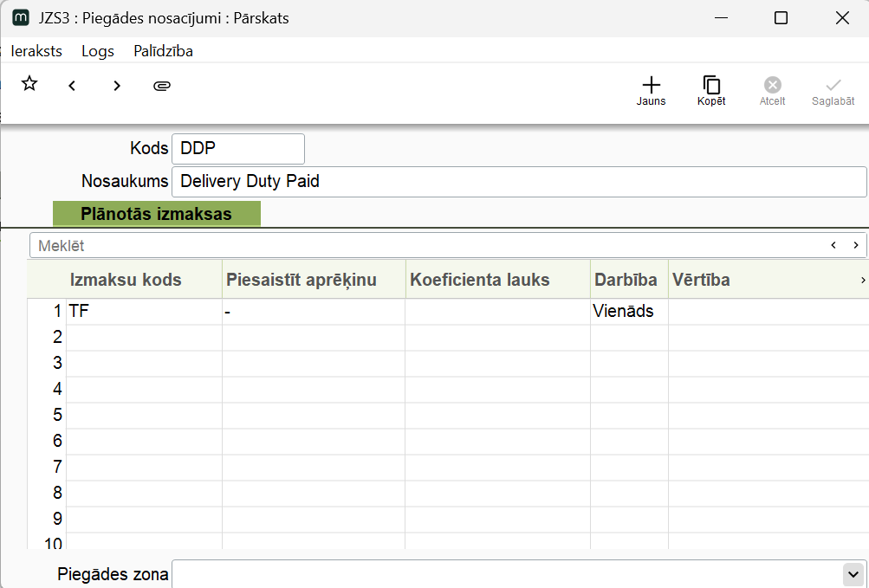
Task: Click search next-result arrow in Meklēt bar
Action: point(855,245)
